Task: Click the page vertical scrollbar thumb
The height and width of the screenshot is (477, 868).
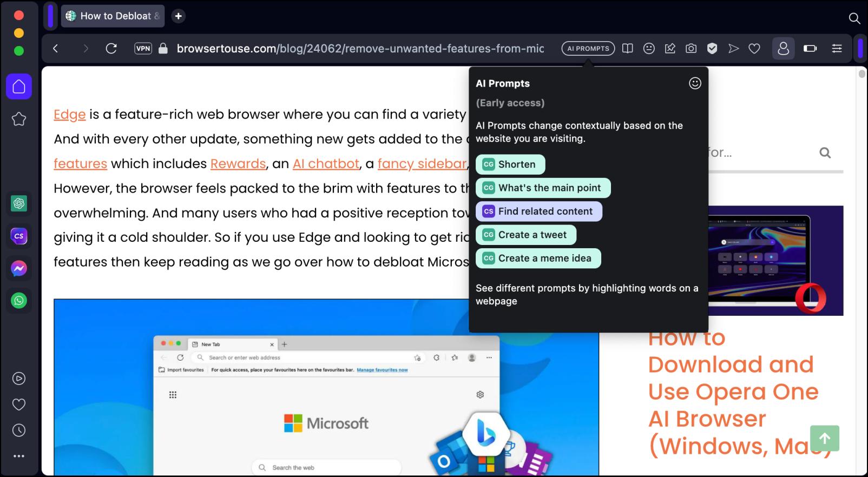Action: pyautogui.click(x=862, y=74)
